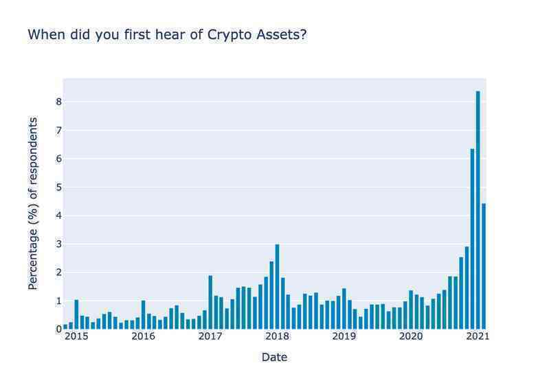The width and height of the screenshot is (549, 392).
Task: Select the early 2017 spike bar near 1.9
Action: coord(210,303)
